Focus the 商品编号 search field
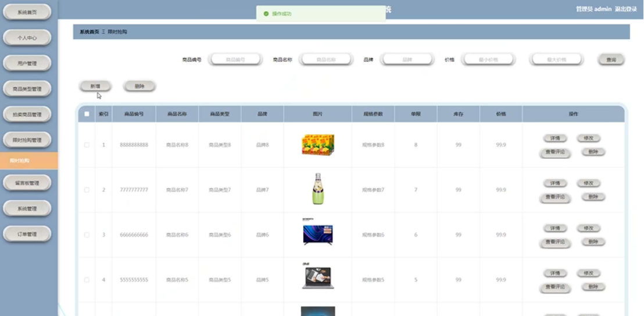 235,59
